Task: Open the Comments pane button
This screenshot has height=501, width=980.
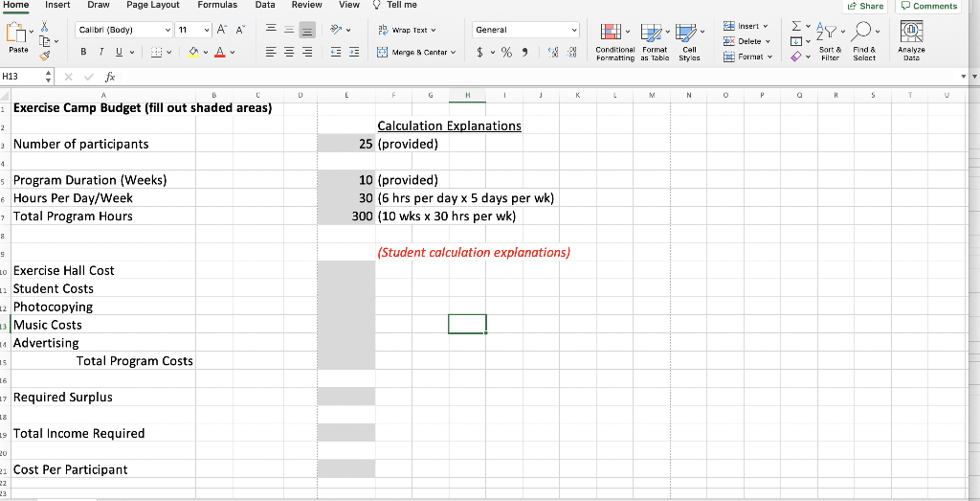Action: point(928,6)
